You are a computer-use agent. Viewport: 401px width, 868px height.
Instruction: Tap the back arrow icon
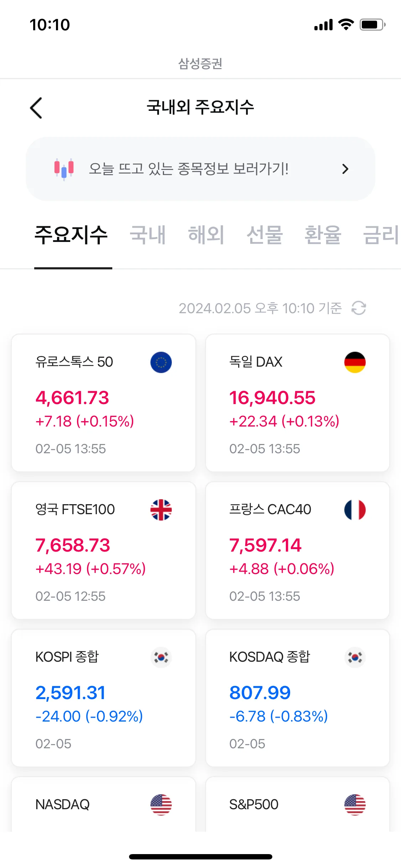pos(36,108)
